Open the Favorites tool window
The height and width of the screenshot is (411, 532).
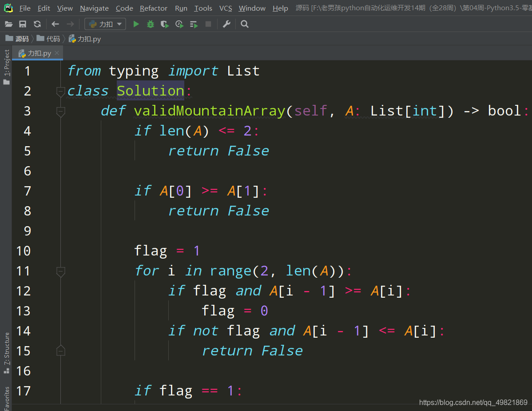pos(7,398)
